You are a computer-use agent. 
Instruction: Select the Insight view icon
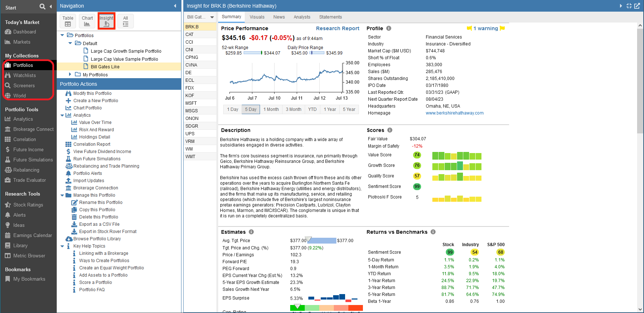(107, 21)
